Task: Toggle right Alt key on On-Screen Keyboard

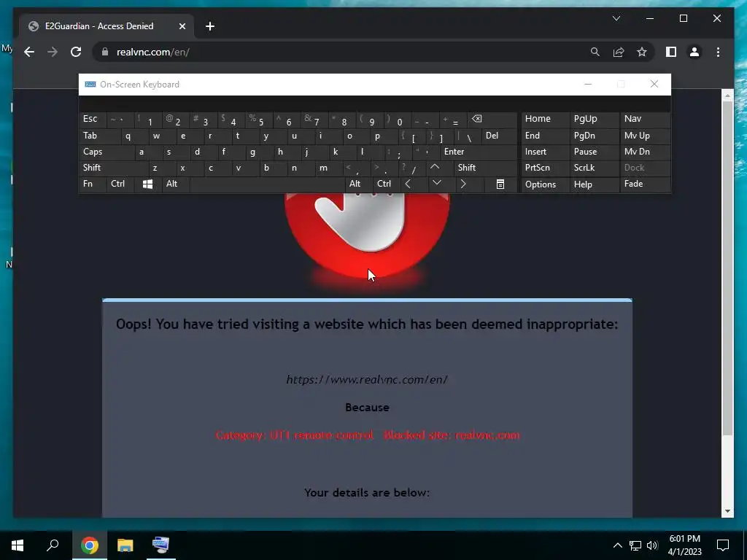Action: coord(358,184)
